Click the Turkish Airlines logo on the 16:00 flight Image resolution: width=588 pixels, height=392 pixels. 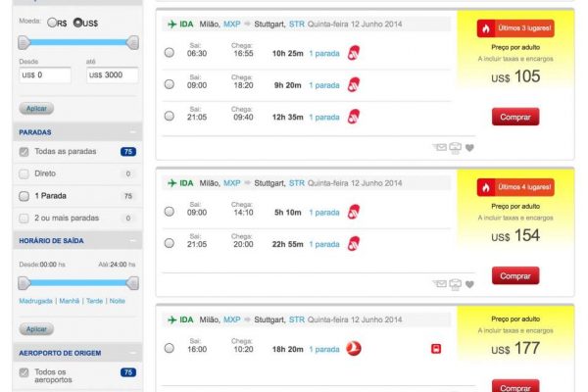[355, 348]
